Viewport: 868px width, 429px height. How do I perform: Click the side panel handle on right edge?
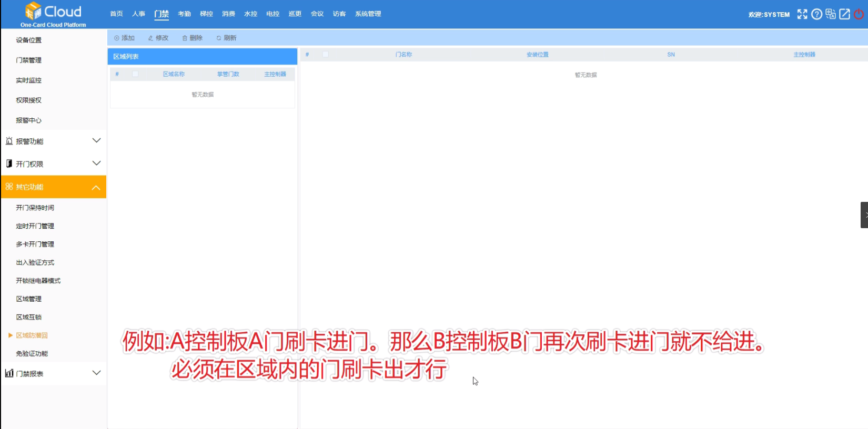pos(864,214)
